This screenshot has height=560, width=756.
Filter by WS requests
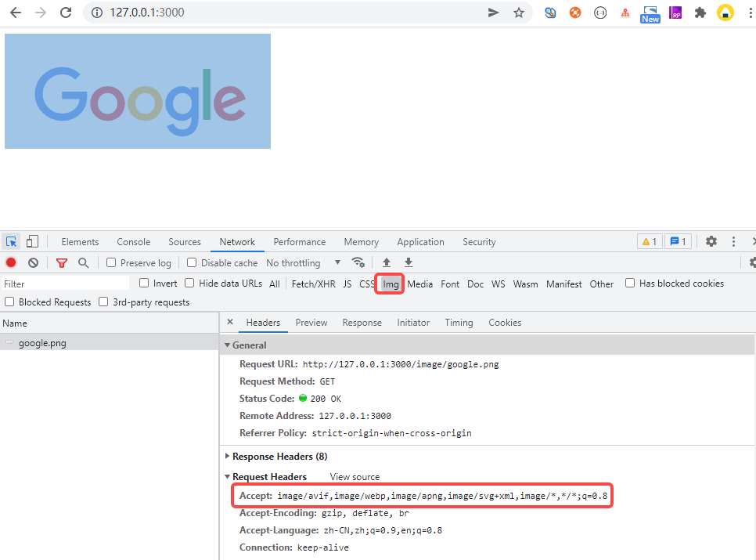click(x=498, y=284)
